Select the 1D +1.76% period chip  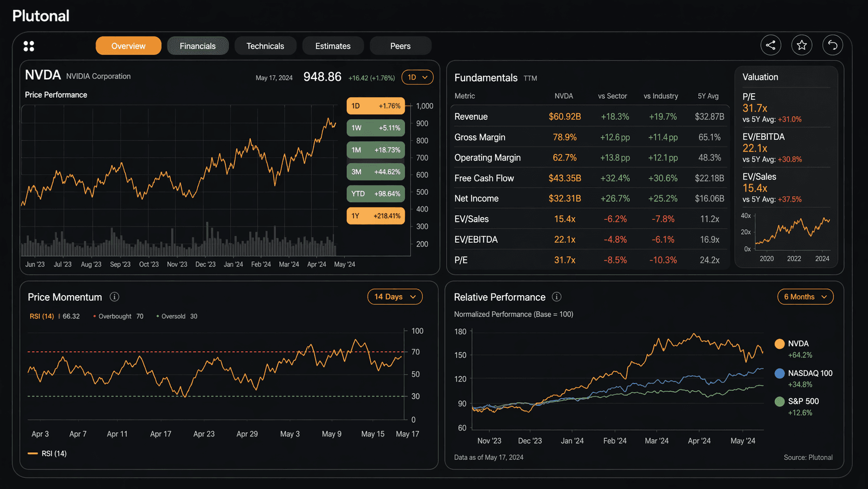(376, 106)
